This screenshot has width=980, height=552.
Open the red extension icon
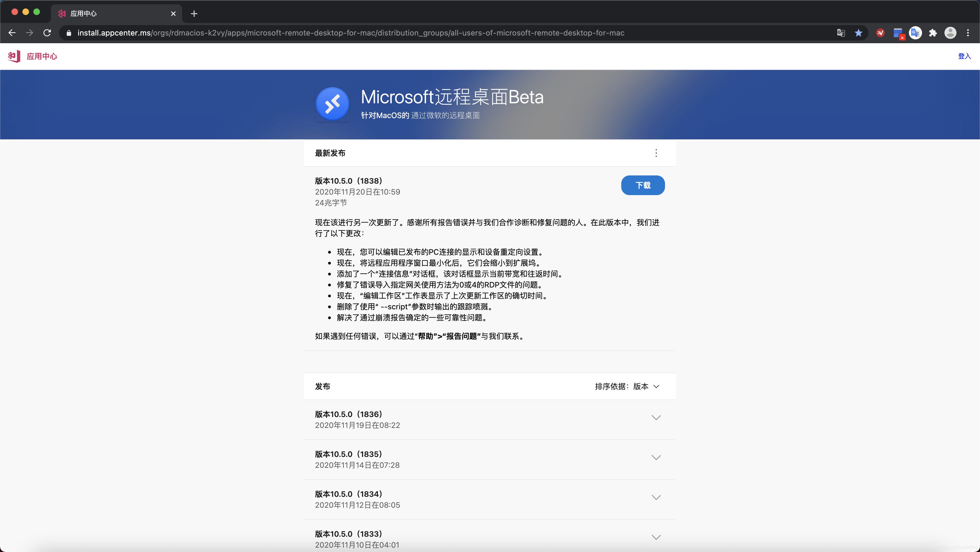pos(880,33)
